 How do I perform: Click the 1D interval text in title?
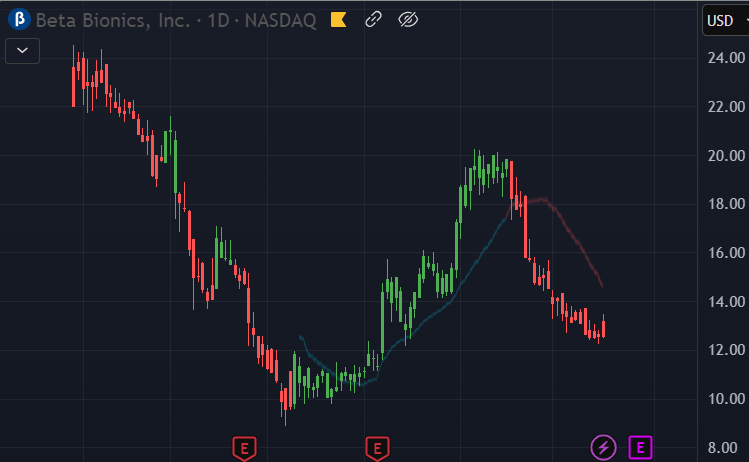pos(218,21)
